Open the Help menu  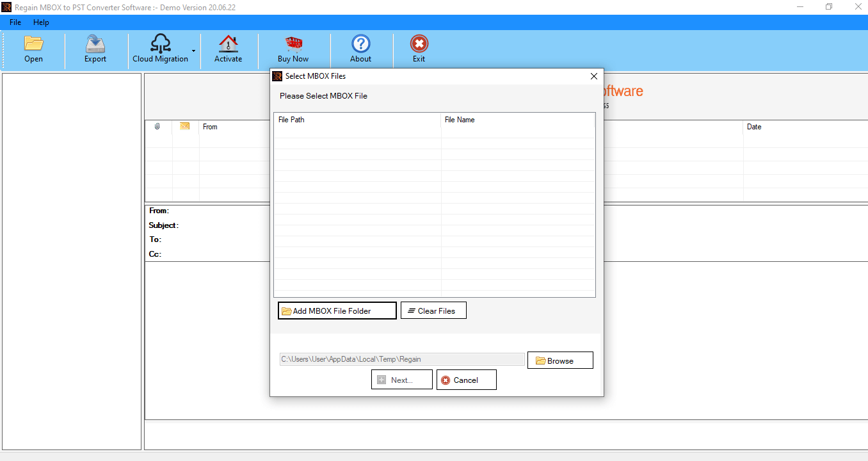(x=41, y=22)
